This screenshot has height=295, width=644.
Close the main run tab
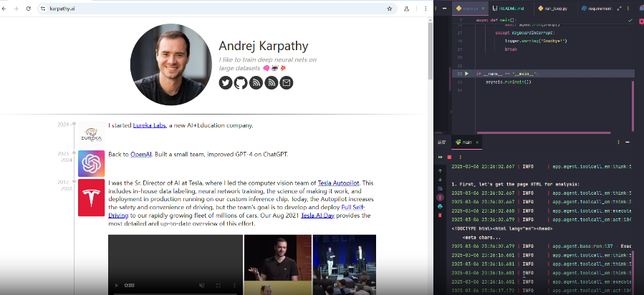[477, 142]
